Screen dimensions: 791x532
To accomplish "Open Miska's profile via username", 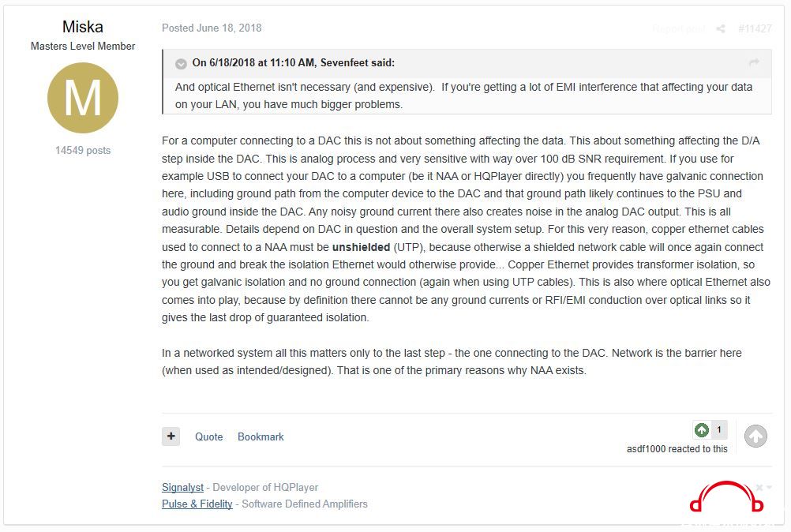I will pos(83,27).
